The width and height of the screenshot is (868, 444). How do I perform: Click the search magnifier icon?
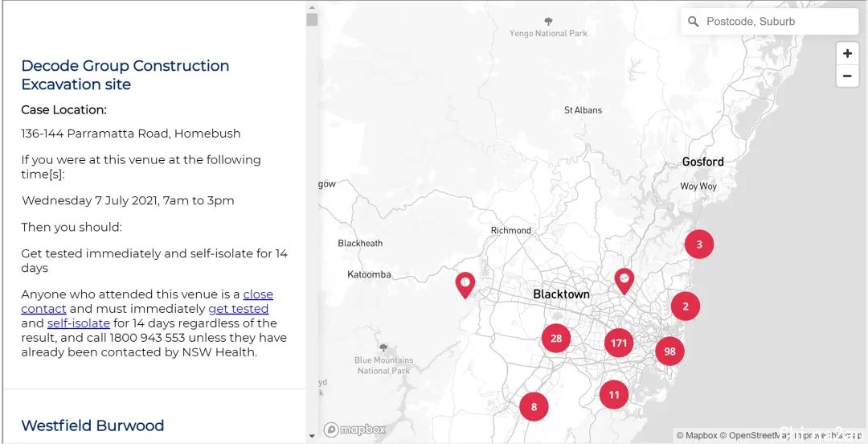[694, 22]
